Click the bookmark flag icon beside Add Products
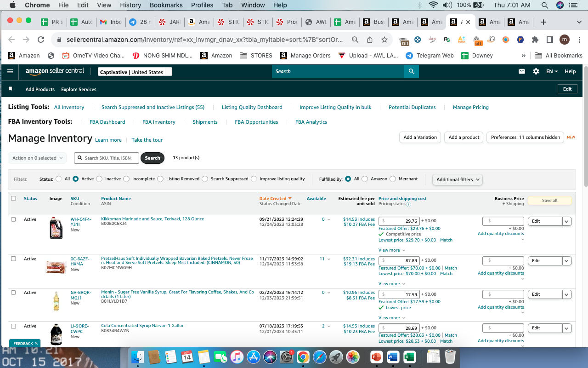588x368 pixels. pyautogui.click(x=11, y=89)
